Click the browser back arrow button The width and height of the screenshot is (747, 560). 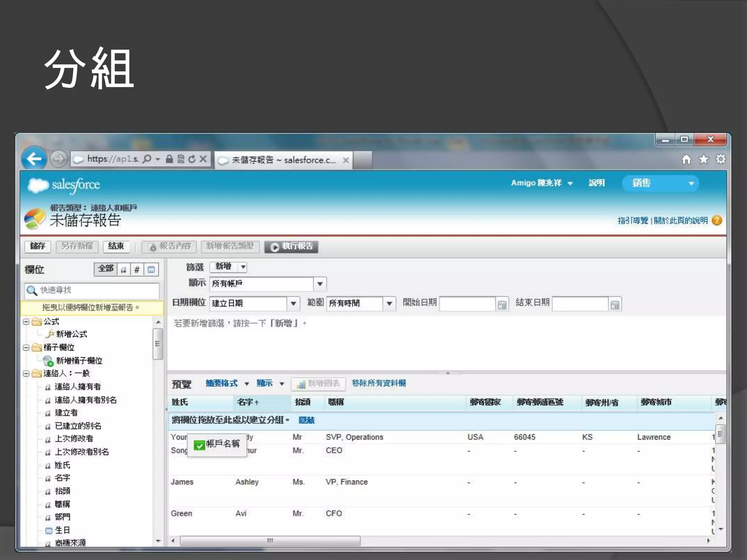[34, 159]
